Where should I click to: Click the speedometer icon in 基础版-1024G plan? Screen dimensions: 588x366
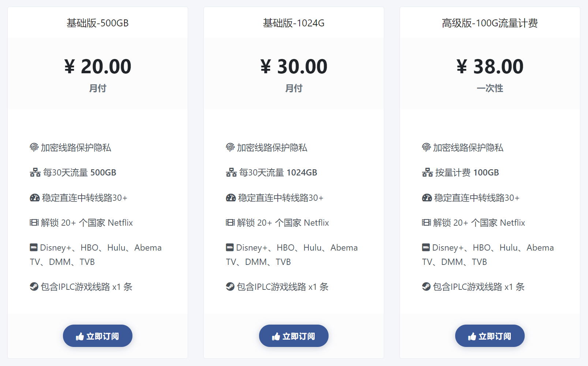231,198
